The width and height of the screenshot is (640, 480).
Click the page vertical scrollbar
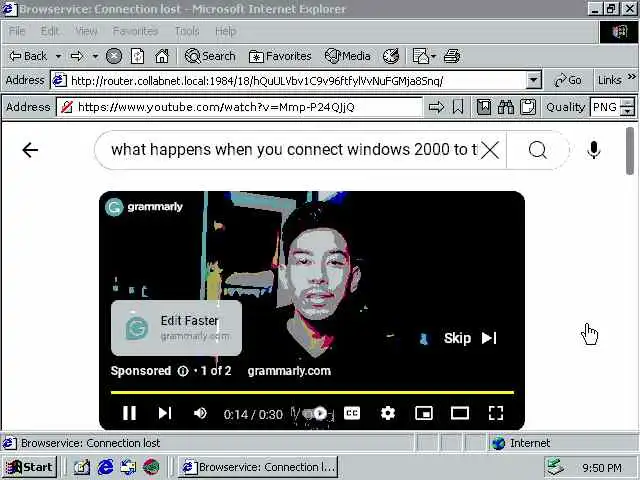point(630,151)
